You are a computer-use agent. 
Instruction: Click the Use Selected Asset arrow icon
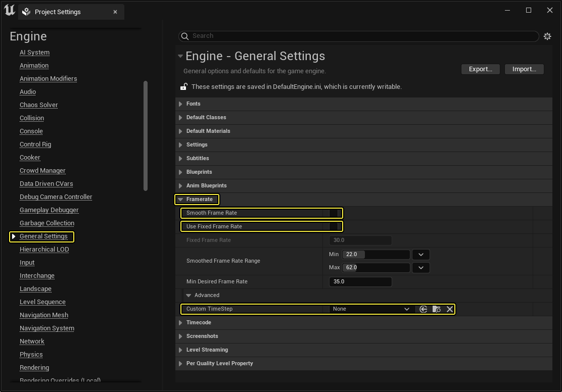coord(424,309)
